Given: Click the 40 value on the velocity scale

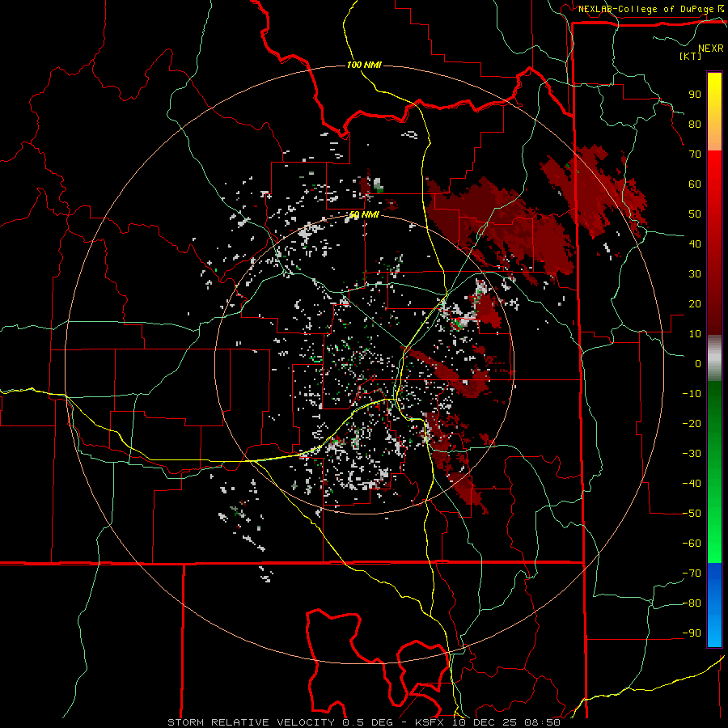Looking at the screenshot, I should [x=695, y=244].
